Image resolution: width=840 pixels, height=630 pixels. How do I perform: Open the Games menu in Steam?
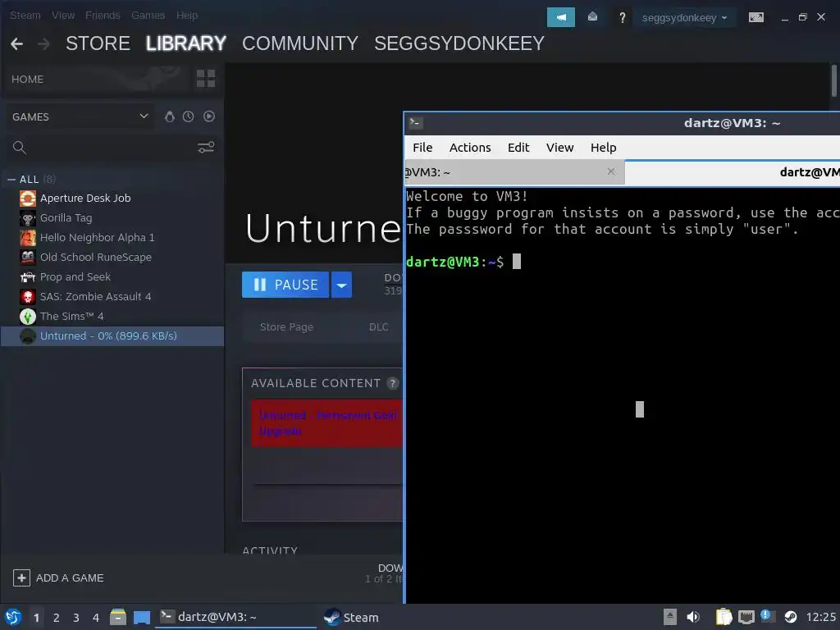tap(148, 16)
